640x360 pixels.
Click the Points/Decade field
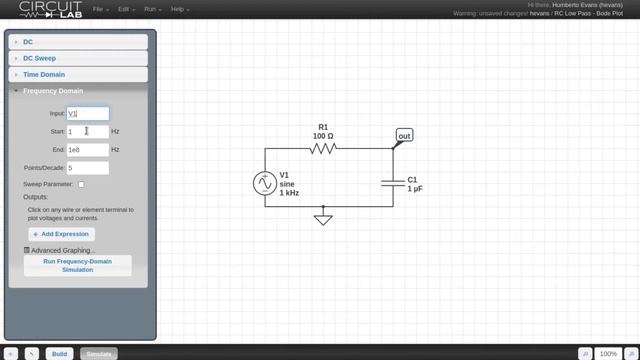pyautogui.click(x=88, y=168)
